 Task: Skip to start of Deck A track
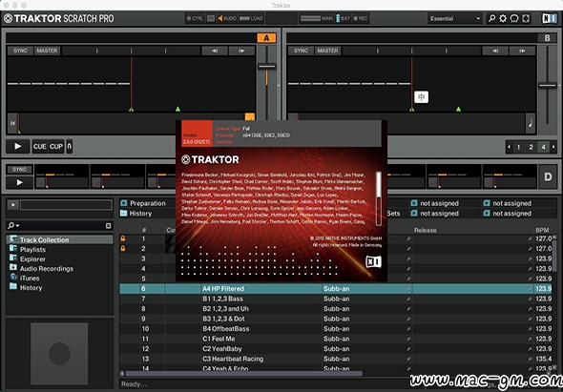pyautogui.click(x=12, y=123)
